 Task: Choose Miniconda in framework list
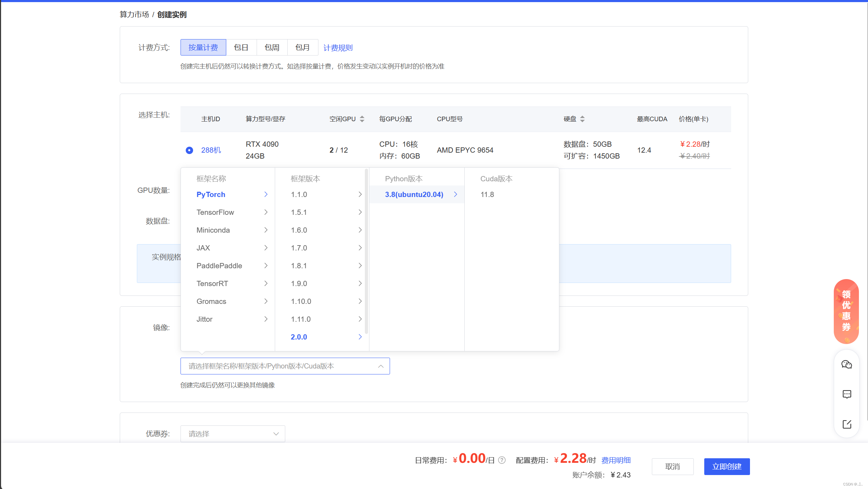[213, 230]
